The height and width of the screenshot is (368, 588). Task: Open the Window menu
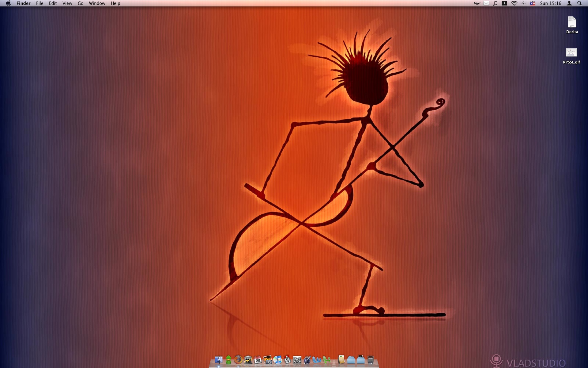coord(97,3)
